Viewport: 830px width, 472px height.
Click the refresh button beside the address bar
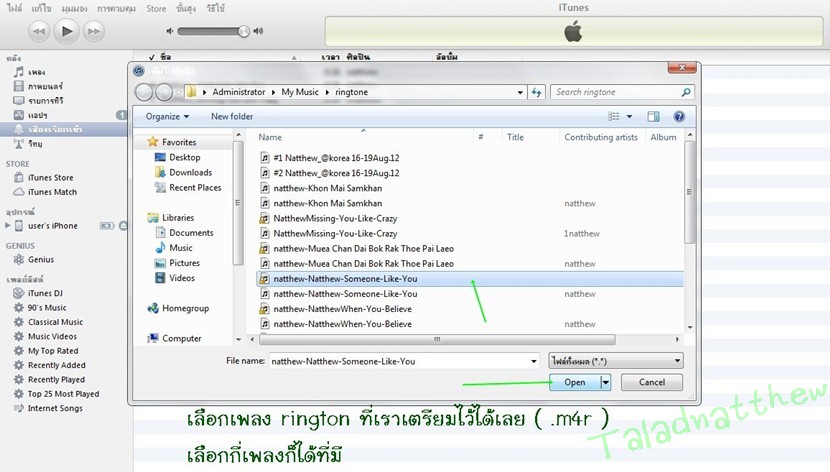536,92
